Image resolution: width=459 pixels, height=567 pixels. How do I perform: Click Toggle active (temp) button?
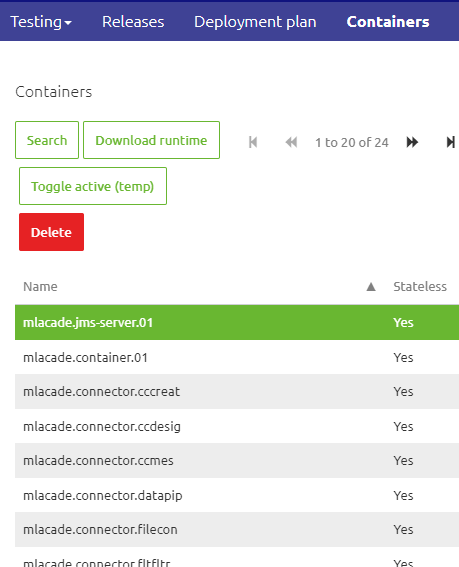click(93, 186)
